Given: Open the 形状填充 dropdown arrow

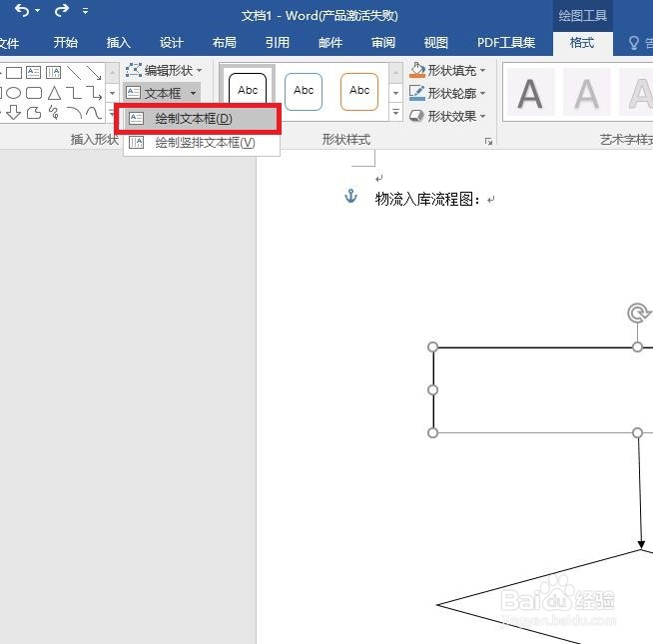Looking at the screenshot, I should coord(482,71).
